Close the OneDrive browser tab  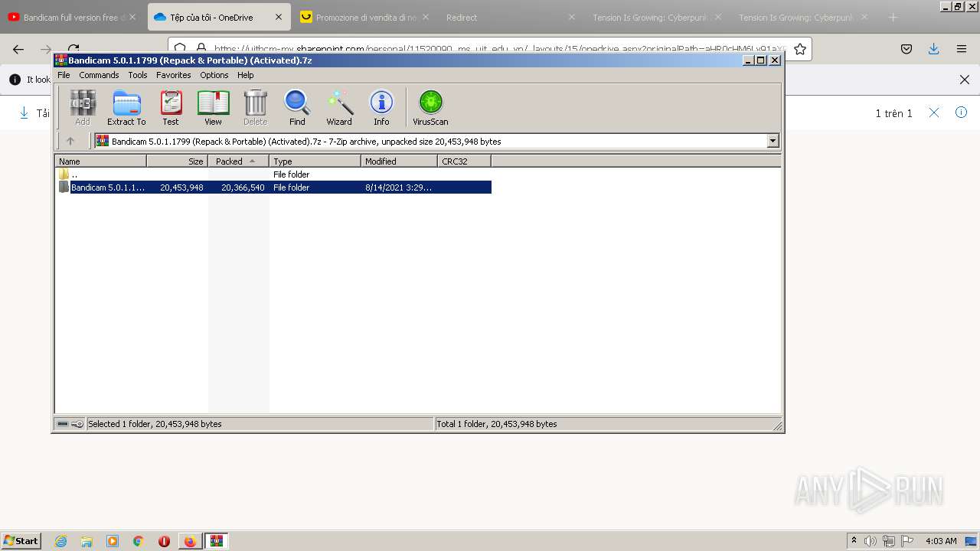(x=279, y=17)
